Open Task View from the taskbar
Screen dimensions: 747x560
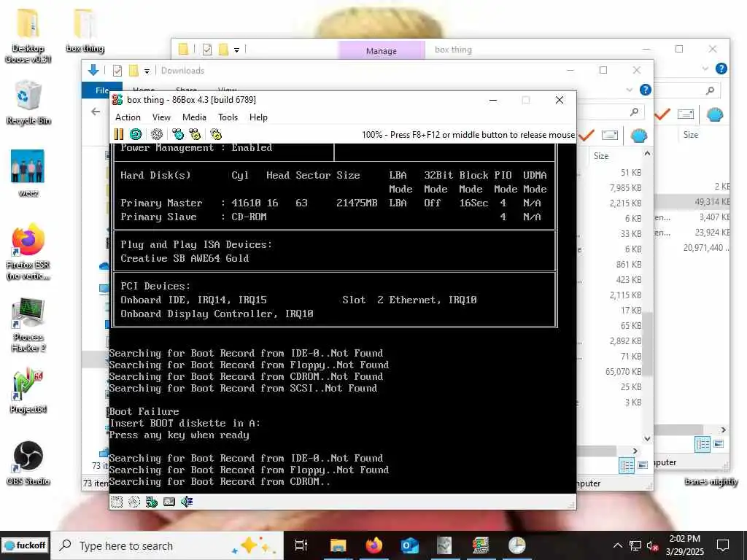coord(301,545)
